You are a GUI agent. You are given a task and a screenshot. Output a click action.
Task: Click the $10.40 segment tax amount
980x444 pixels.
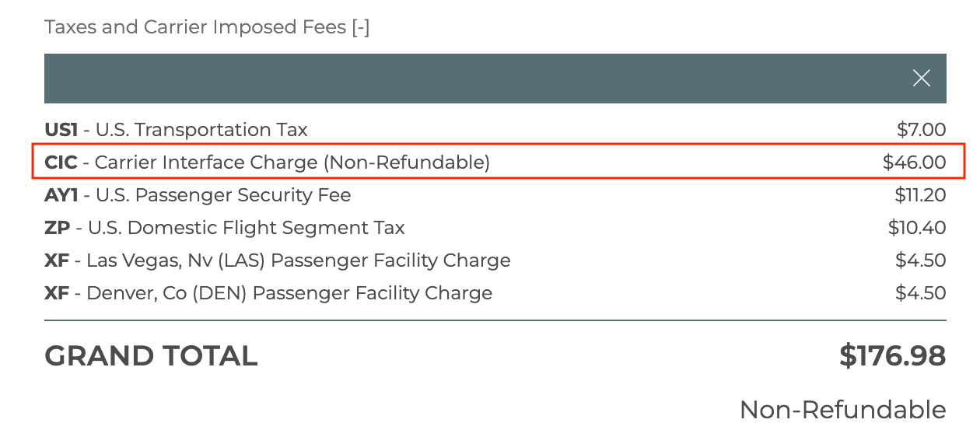(x=917, y=228)
